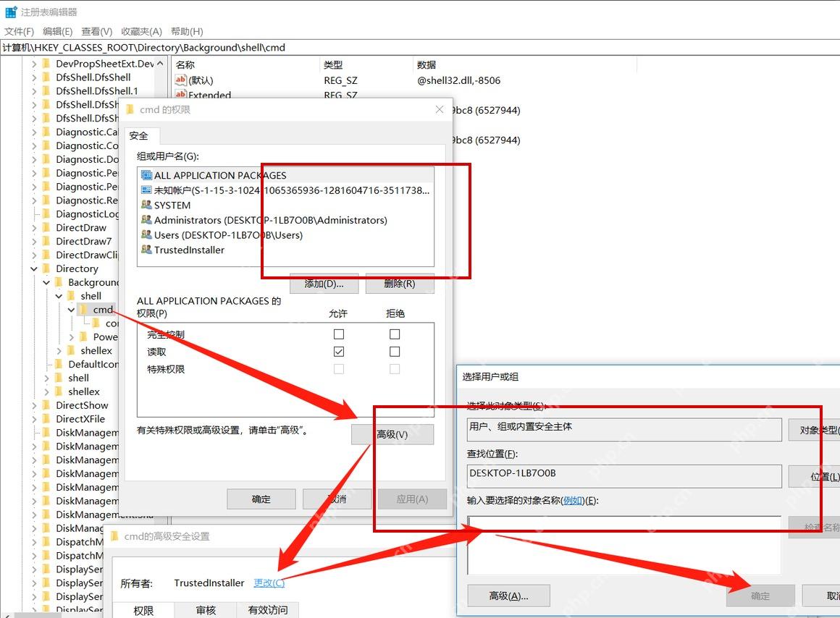Viewport: 840px width, 618px height.
Task: Open the 帮助(H) menu
Action: click(x=187, y=31)
